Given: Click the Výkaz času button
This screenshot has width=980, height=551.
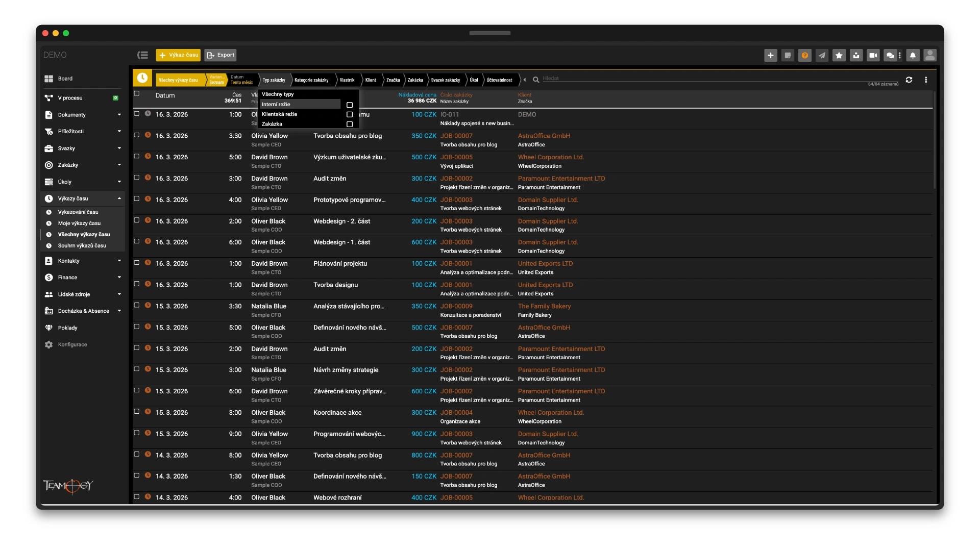Looking at the screenshot, I should click(178, 55).
